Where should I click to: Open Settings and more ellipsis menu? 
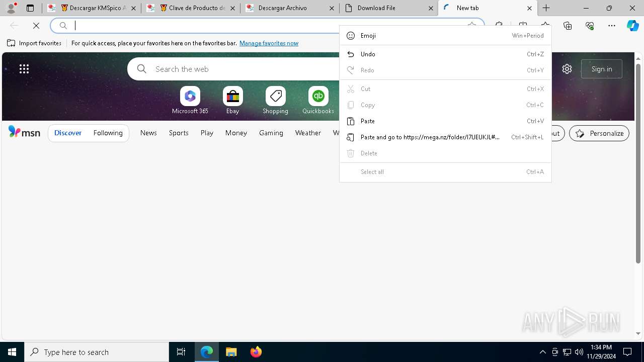coord(612,26)
